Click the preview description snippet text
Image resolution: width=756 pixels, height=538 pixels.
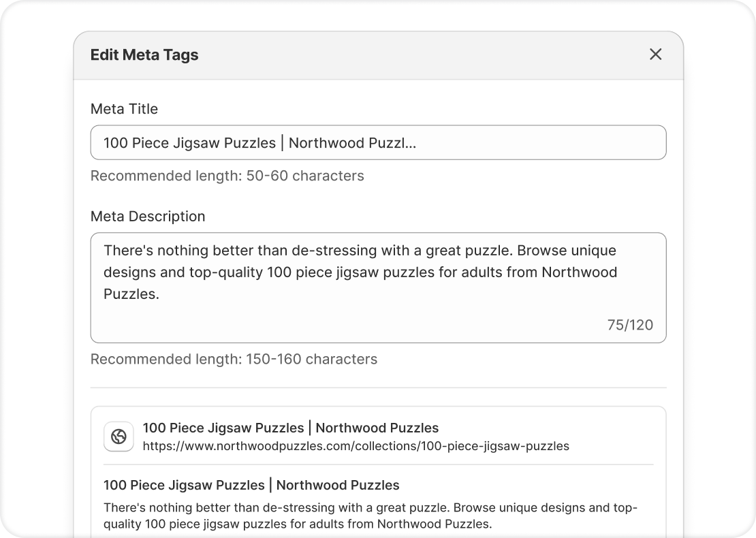click(x=370, y=516)
